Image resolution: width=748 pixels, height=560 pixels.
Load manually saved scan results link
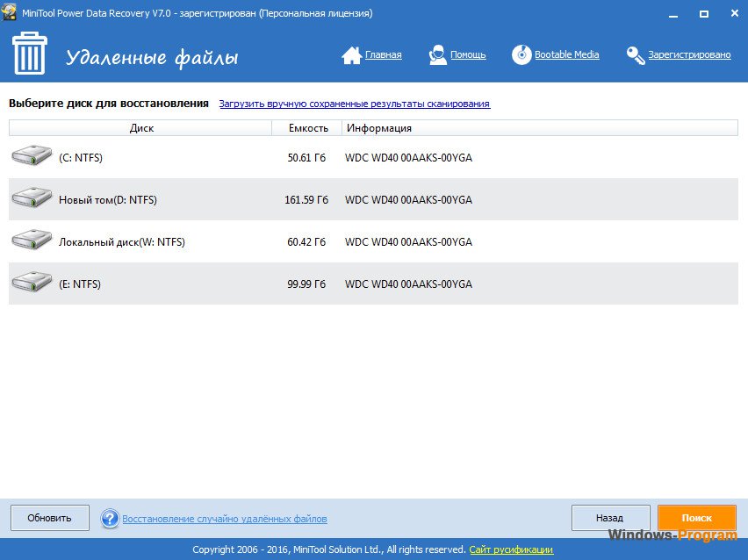[x=355, y=104]
